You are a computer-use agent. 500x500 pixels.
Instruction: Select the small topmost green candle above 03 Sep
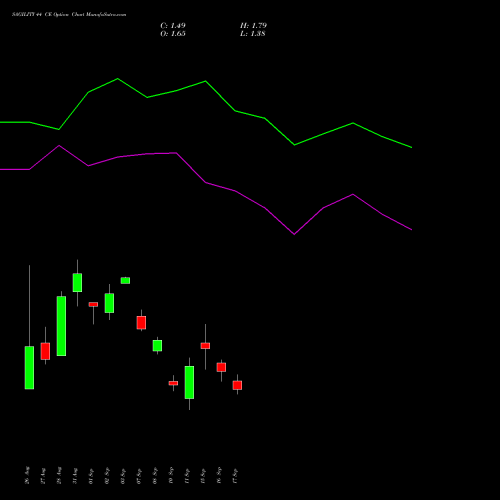click(x=125, y=280)
